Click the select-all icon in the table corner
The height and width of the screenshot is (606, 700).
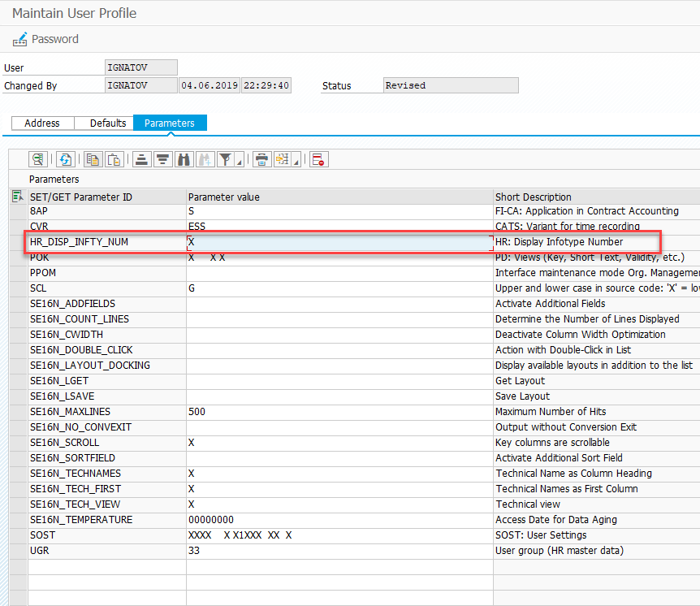point(18,196)
